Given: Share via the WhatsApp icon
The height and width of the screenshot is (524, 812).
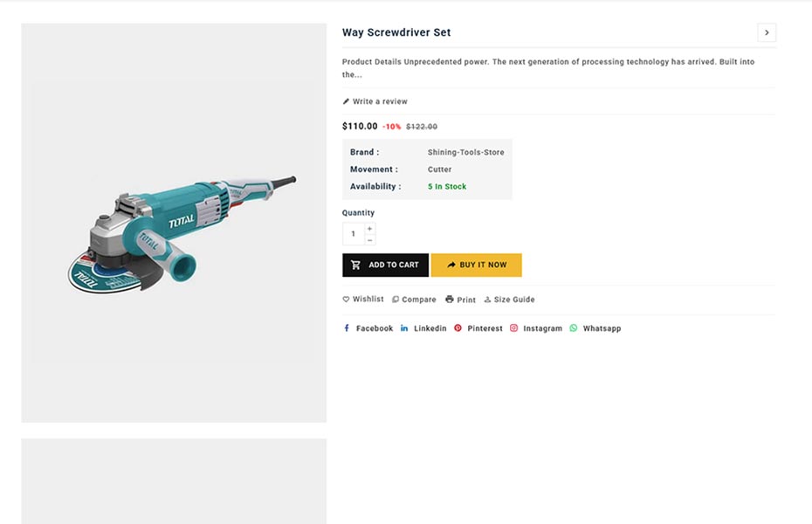Looking at the screenshot, I should coord(574,328).
